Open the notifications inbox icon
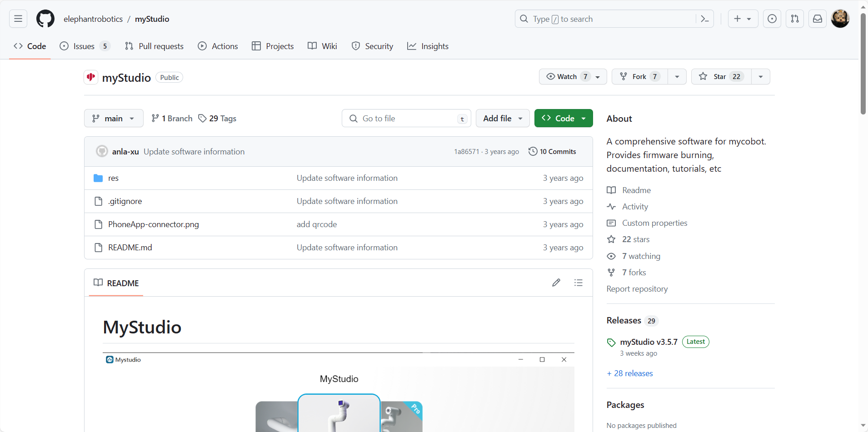This screenshot has width=868, height=432. coord(818,19)
